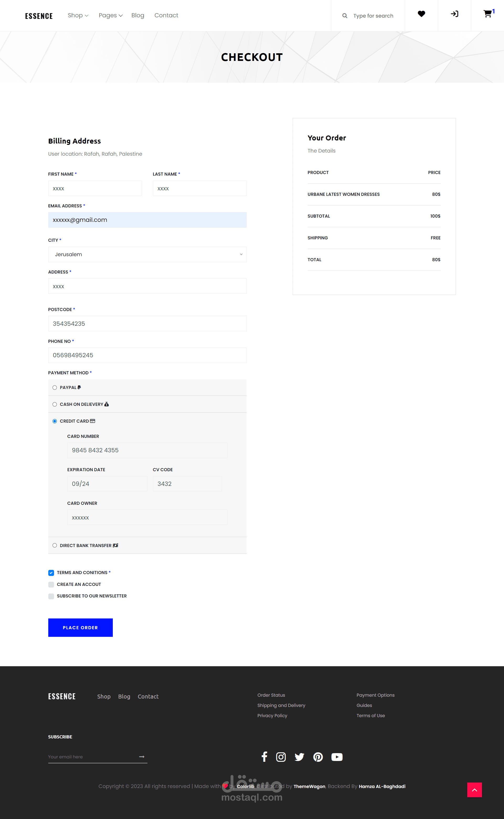Open the Privacy Policy footer link
The image size is (504, 819).
pyautogui.click(x=272, y=715)
